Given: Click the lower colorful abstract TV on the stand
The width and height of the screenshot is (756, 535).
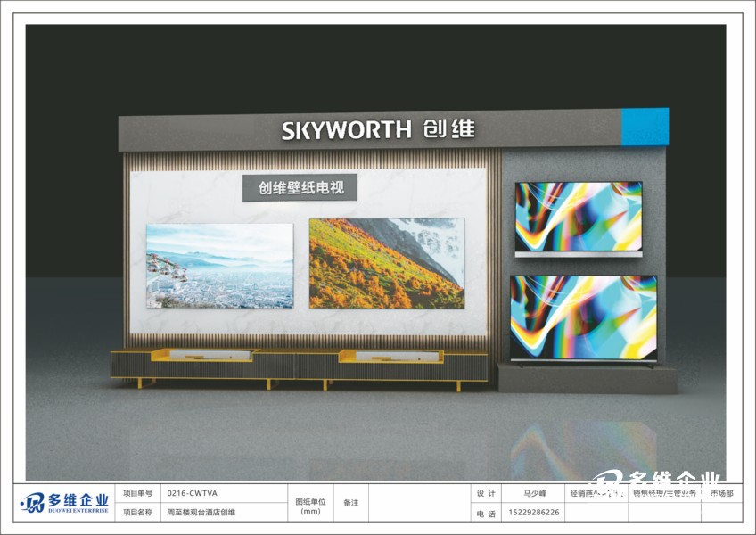Looking at the screenshot, I should (583, 318).
